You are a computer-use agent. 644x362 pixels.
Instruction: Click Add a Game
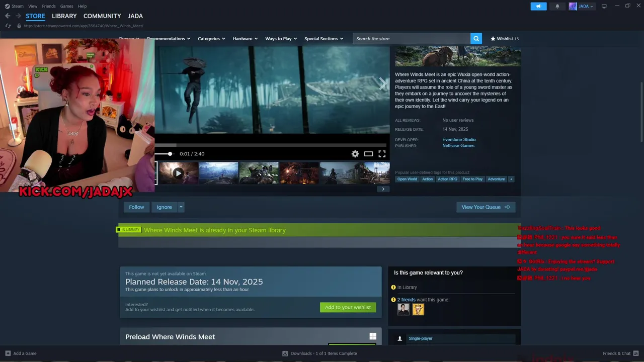click(21, 353)
